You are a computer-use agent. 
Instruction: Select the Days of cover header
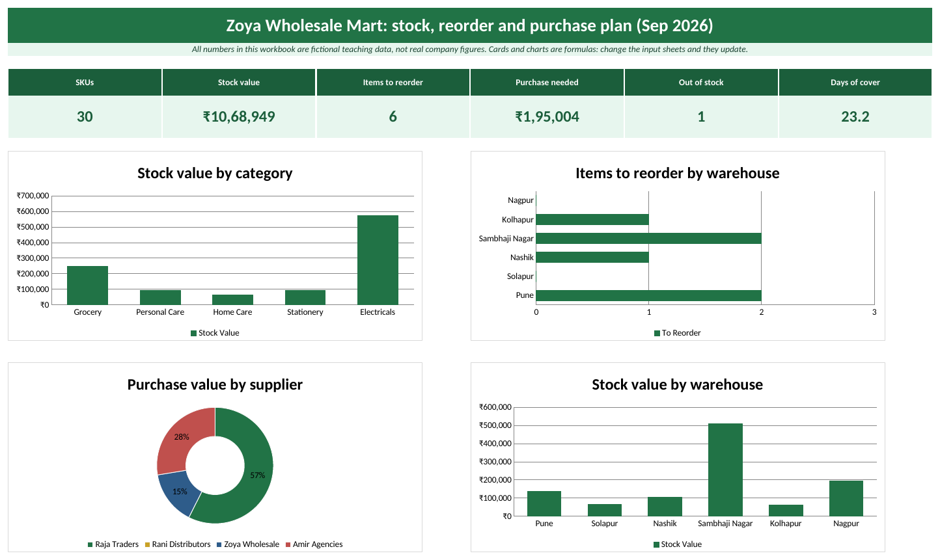[x=855, y=83]
